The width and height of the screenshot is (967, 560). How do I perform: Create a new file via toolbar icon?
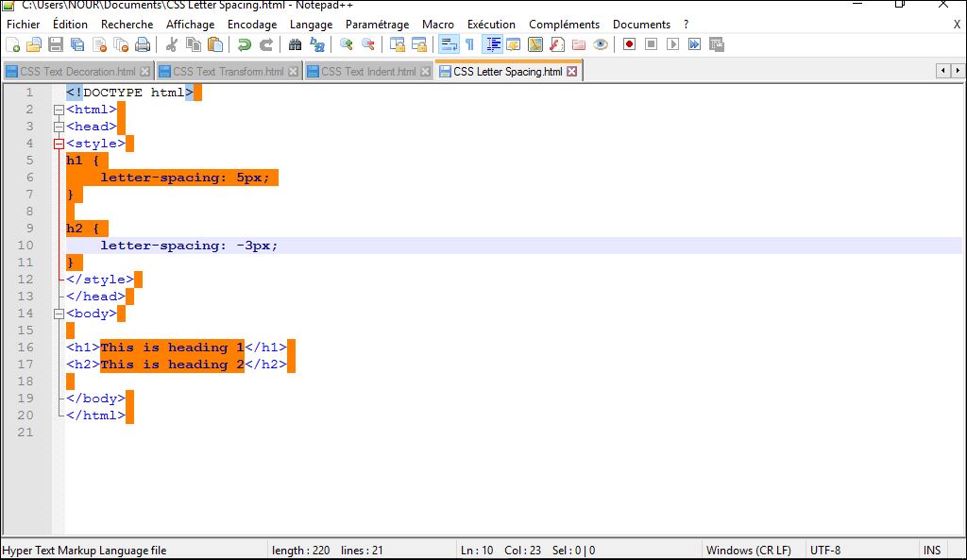13,44
